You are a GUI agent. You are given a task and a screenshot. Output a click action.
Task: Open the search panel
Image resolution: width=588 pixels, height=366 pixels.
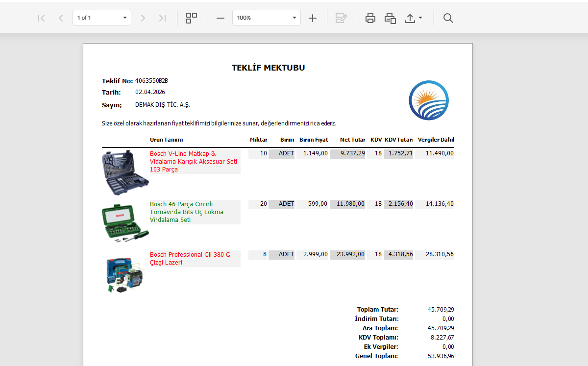point(448,18)
